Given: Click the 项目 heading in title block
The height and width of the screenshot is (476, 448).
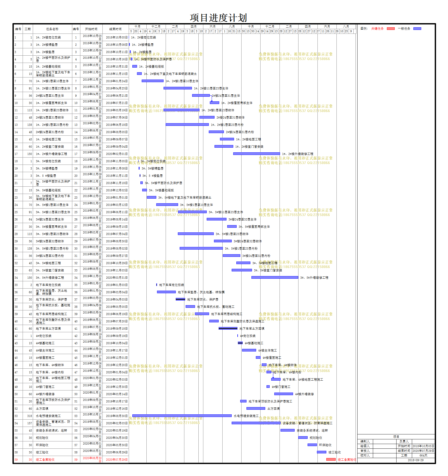Looking at the screenshot, I should [396, 437].
